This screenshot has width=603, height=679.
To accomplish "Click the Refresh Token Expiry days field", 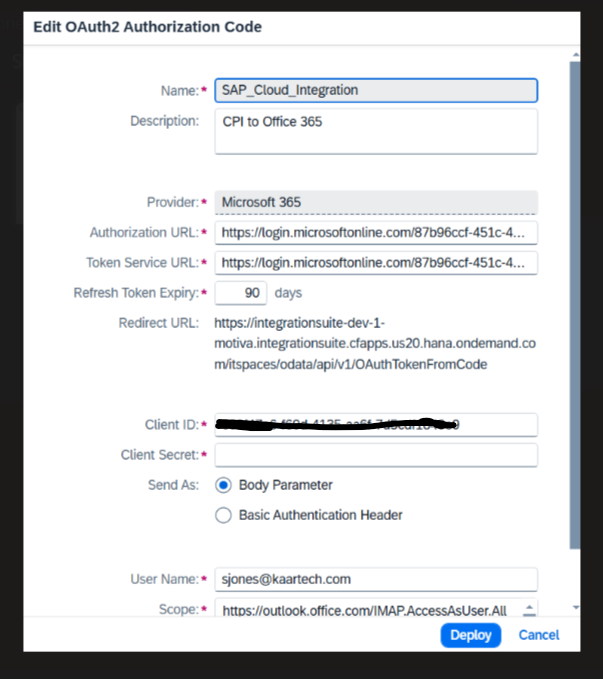I will (x=241, y=293).
